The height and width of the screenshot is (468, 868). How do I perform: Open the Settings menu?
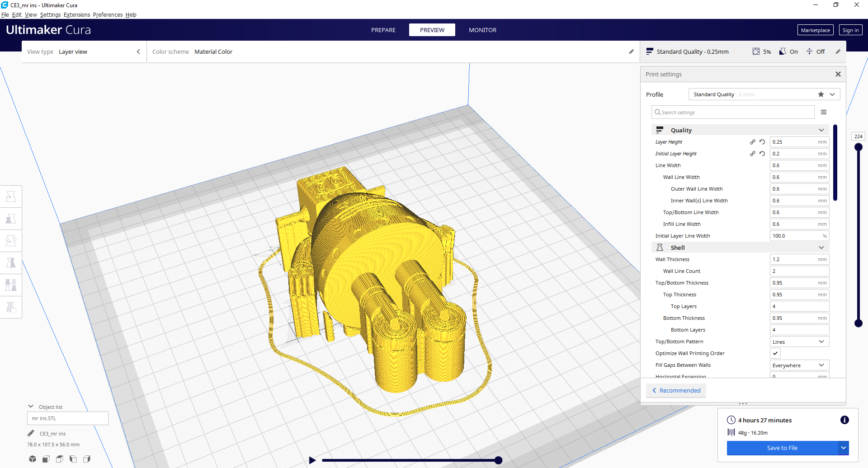coord(50,14)
